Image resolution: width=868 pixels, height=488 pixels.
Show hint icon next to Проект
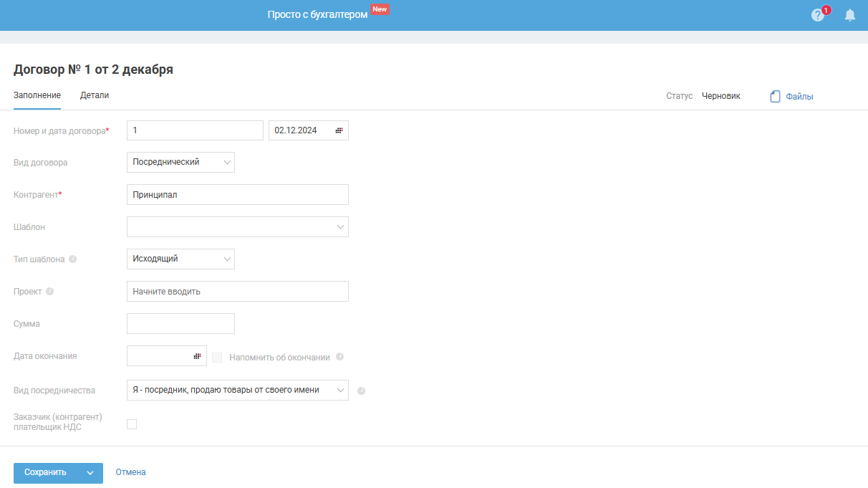pyautogui.click(x=50, y=292)
